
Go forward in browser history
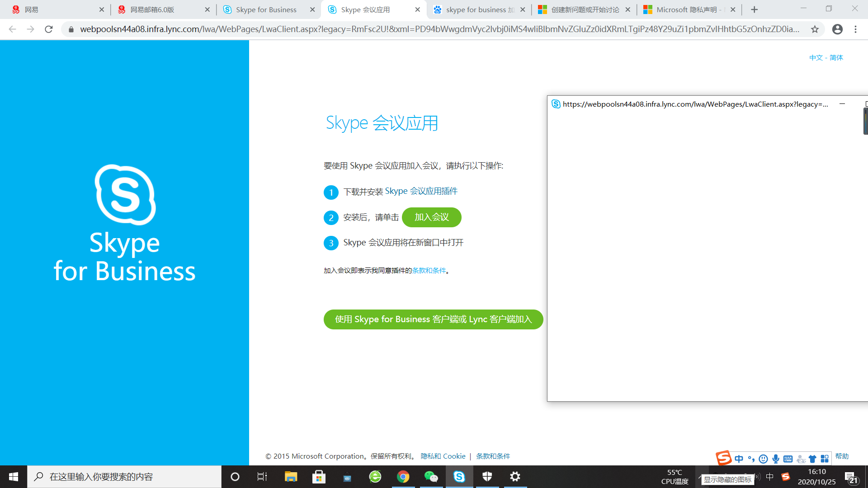pyautogui.click(x=30, y=29)
